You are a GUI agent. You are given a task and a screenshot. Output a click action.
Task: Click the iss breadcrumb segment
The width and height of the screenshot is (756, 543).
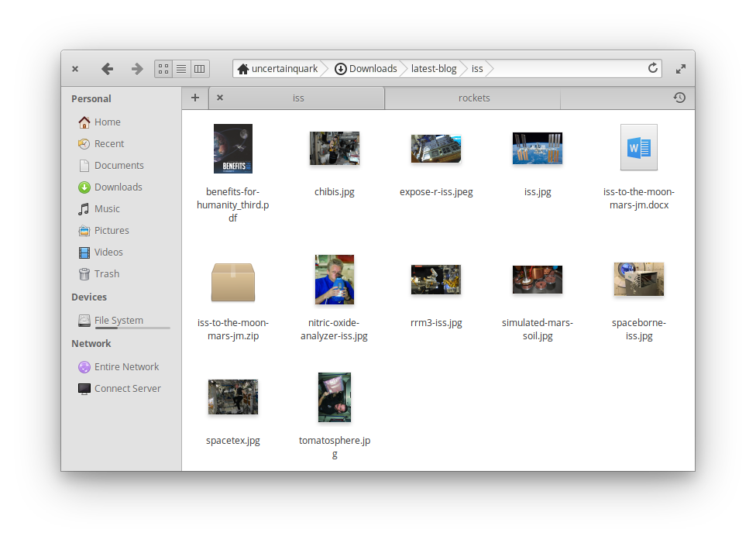[477, 68]
